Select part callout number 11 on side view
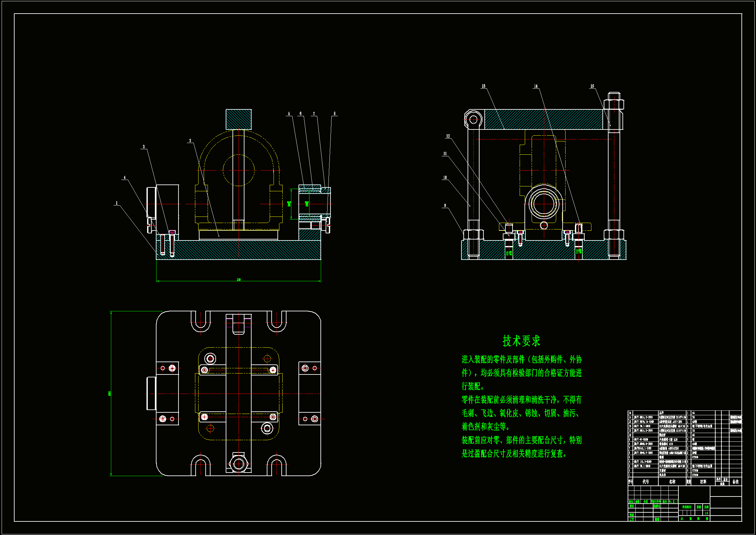756x535 pixels. (x=445, y=154)
